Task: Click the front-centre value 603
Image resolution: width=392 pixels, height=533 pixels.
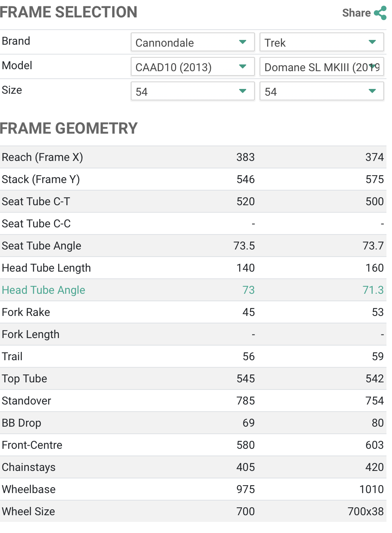Action: [375, 445]
